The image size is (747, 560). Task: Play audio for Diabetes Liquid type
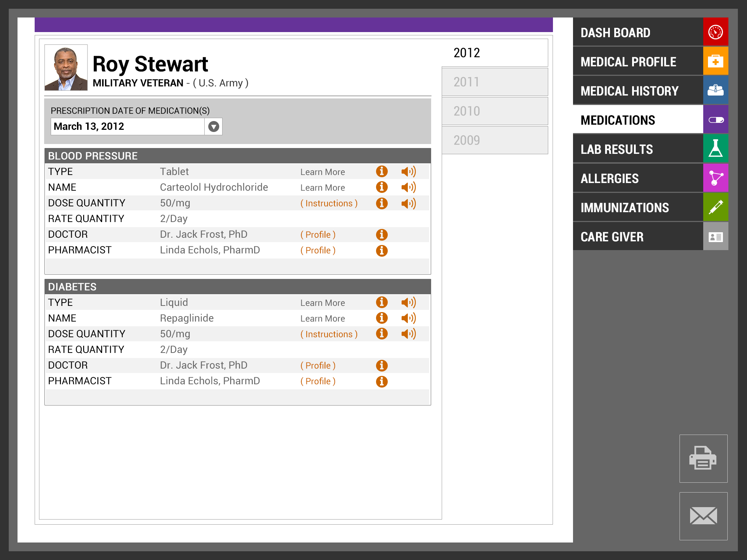coord(409,303)
